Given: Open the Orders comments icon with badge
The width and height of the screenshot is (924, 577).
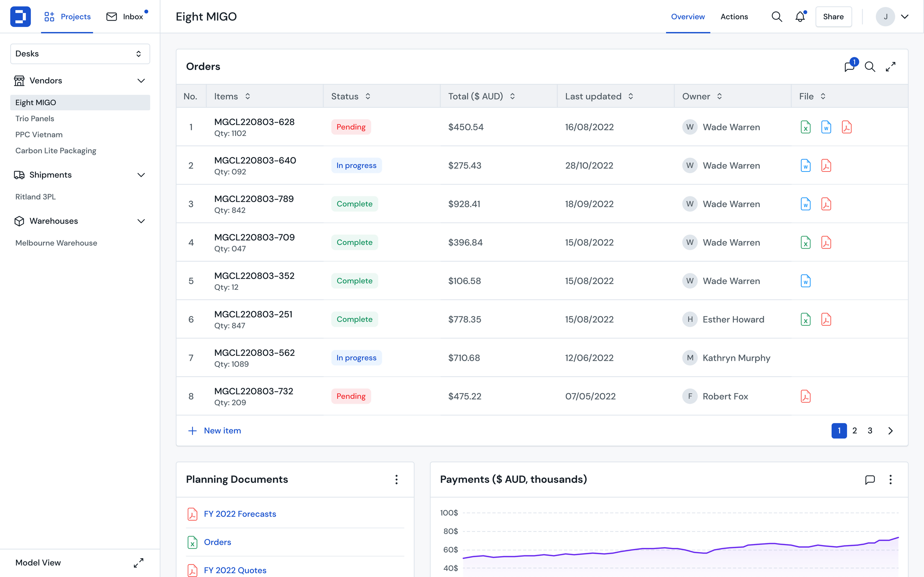Looking at the screenshot, I should 849,66.
